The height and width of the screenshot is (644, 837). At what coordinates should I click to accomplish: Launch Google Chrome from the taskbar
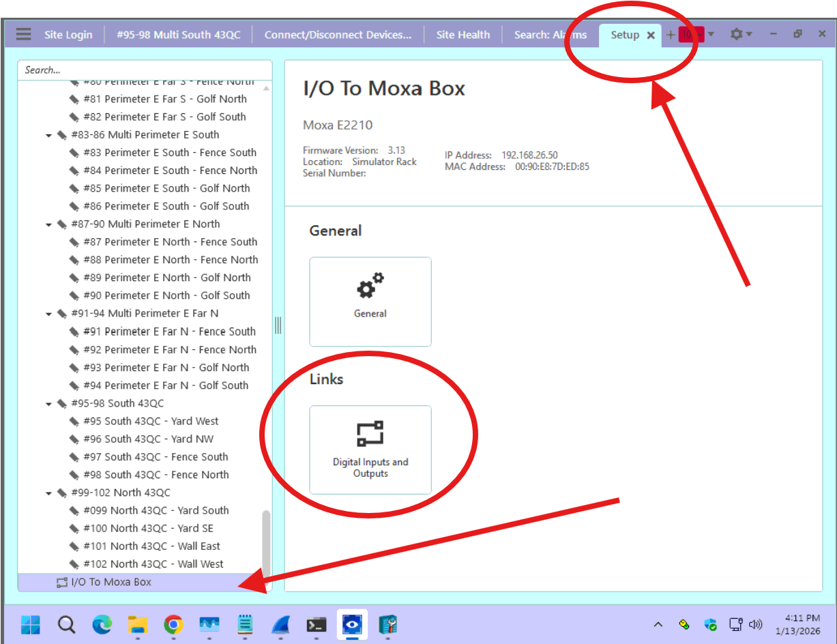(x=173, y=624)
